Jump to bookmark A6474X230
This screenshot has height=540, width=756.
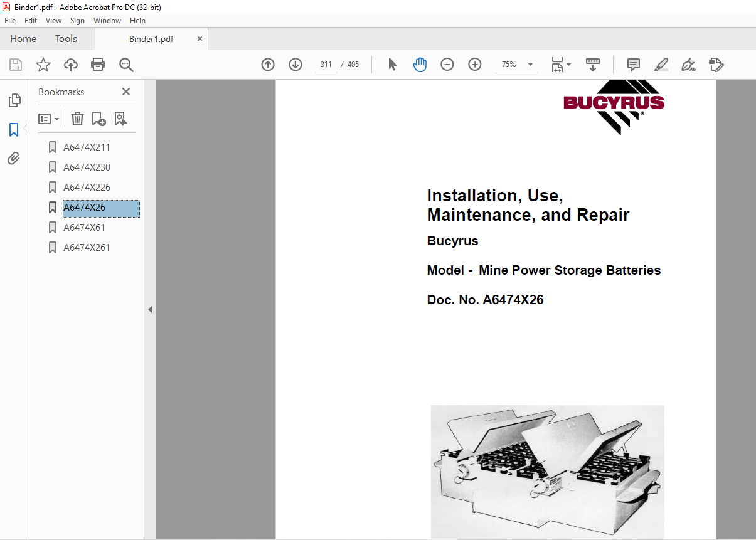point(87,167)
